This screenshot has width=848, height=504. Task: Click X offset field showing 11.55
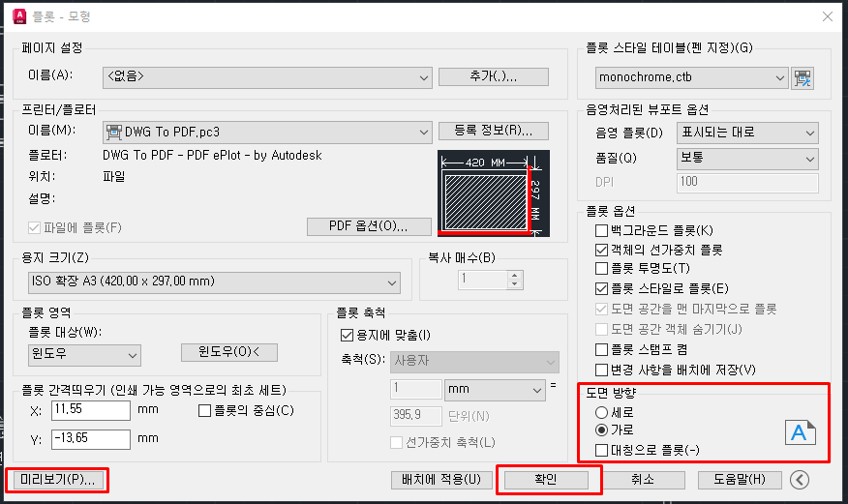91,410
